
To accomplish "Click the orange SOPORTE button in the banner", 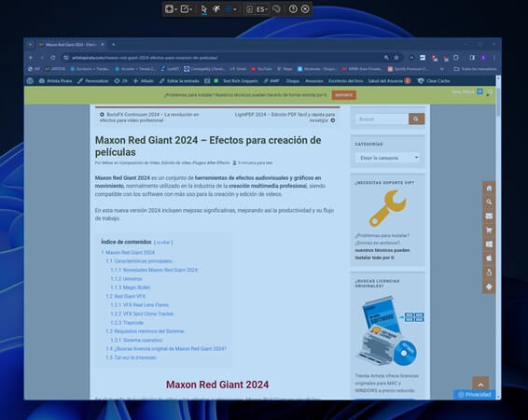I will click(x=344, y=95).
